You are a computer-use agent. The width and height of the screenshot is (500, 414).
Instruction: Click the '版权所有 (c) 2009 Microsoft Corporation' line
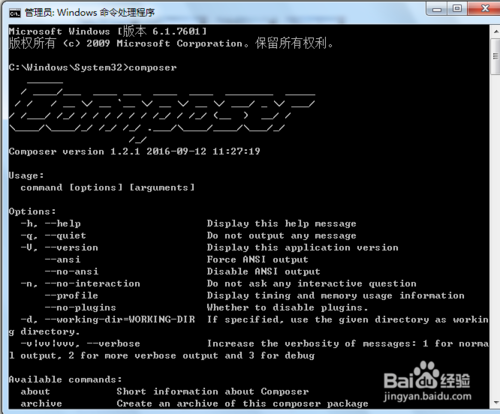(x=171, y=44)
